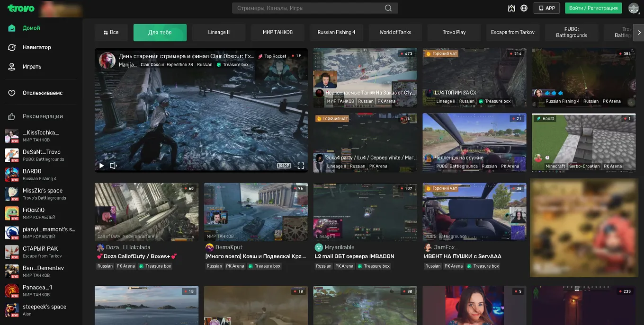644x325 pixels.
Task: Open BARDO recommended channel
Action: tap(41, 175)
